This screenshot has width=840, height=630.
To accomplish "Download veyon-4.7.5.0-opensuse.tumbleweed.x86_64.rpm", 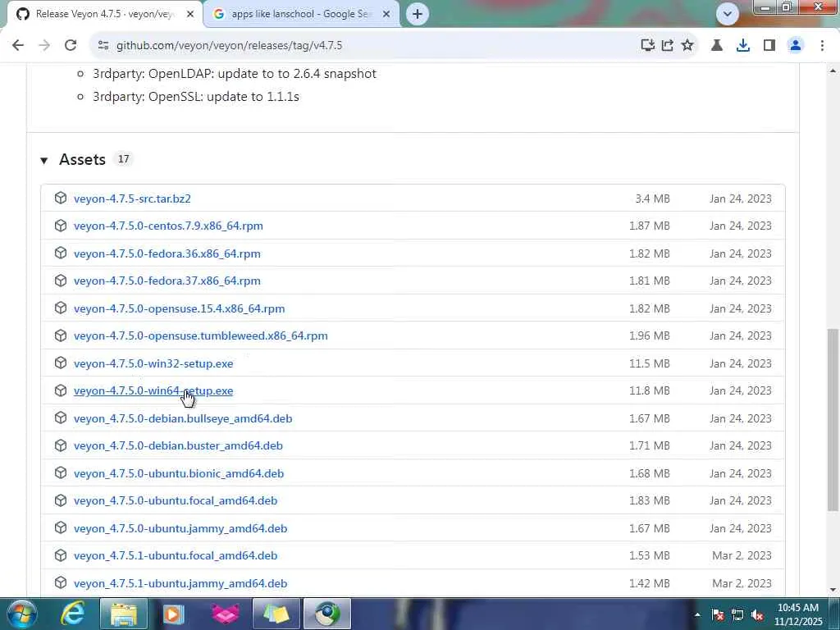I will [x=200, y=336].
